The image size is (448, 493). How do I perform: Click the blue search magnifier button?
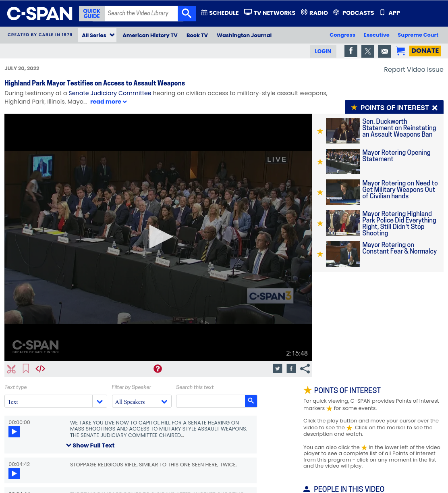[x=187, y=14]
